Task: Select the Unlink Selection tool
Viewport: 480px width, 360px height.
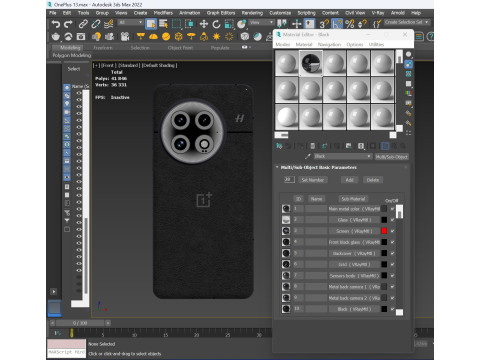Action: (96, 24)
